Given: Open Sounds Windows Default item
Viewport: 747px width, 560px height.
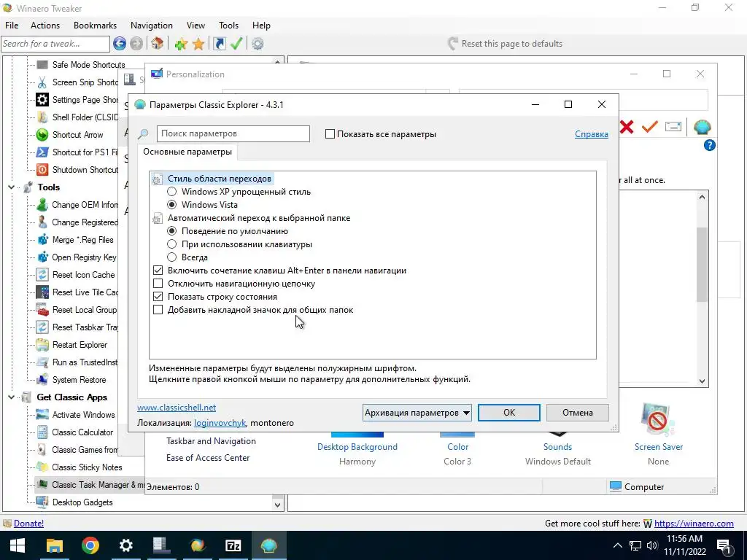Looking at the screenshot, I should tap(558, 447).
